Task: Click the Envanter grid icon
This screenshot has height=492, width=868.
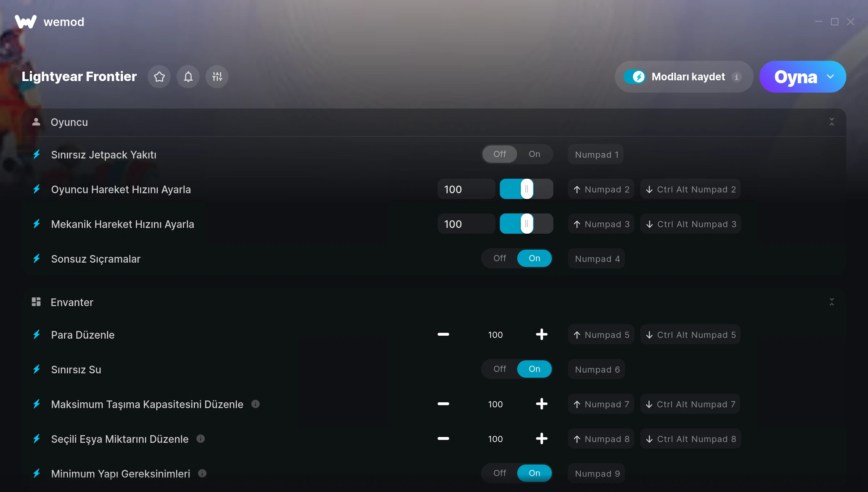Action: click(36, 302)
